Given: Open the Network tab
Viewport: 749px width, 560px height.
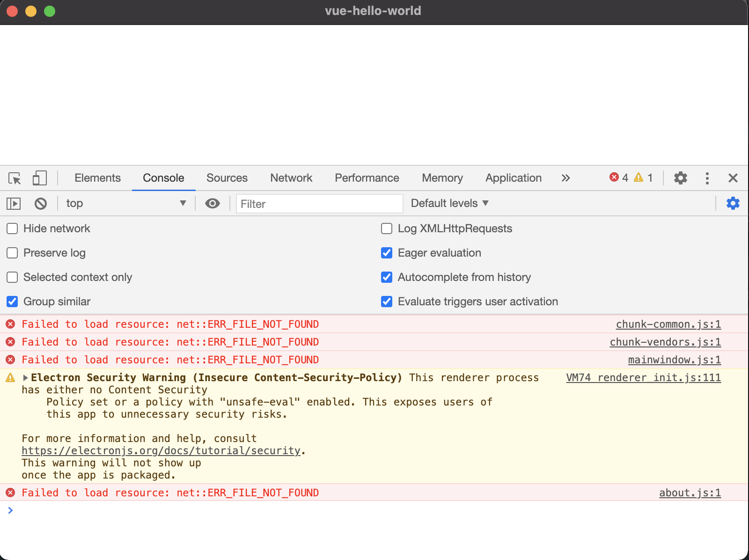Looking at the screenshot, I should [291, 178].
